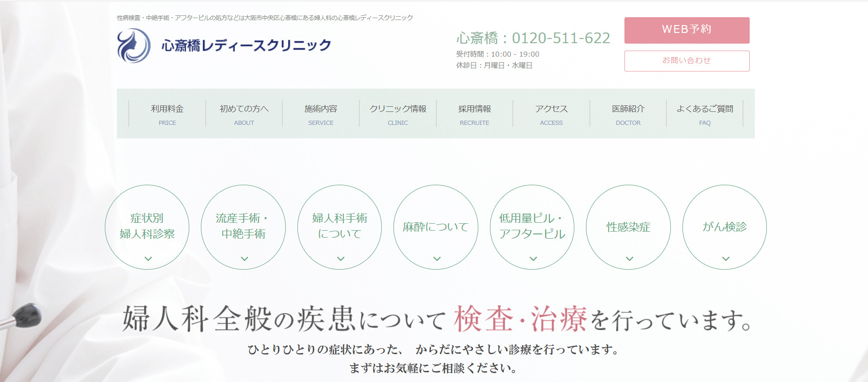Viewport: 868px width, 382px height.
Task: Select 施術内容 SERVICE menu item
Action: point(321,114)
